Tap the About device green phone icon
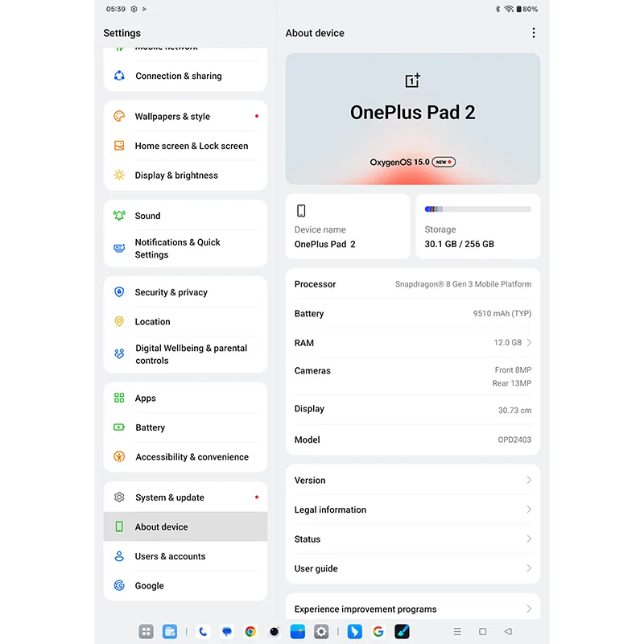Viewport: 644px width, 644px height. click(119, 526)
